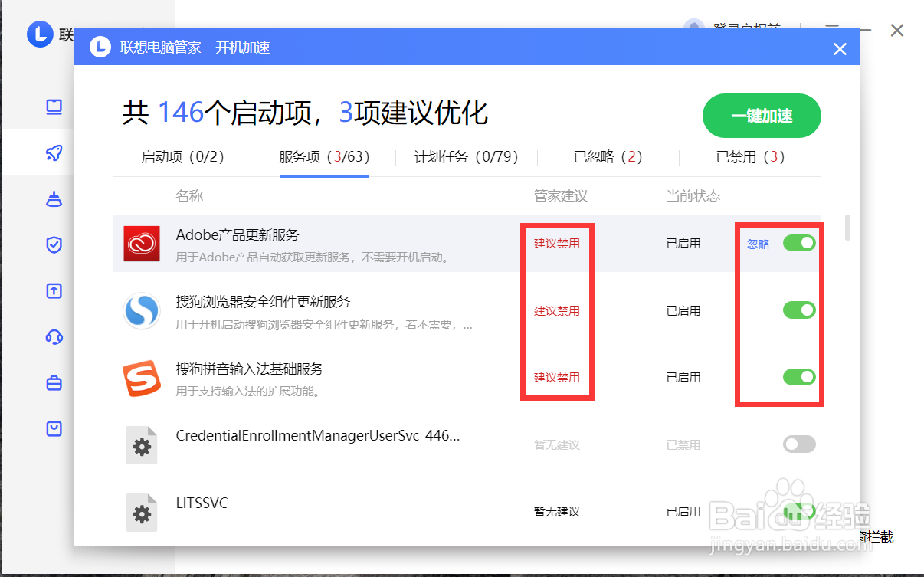Open the 已忽略 (2) tab
The image size is (924, 577).
pyautogui.click(x=608, y=157)
